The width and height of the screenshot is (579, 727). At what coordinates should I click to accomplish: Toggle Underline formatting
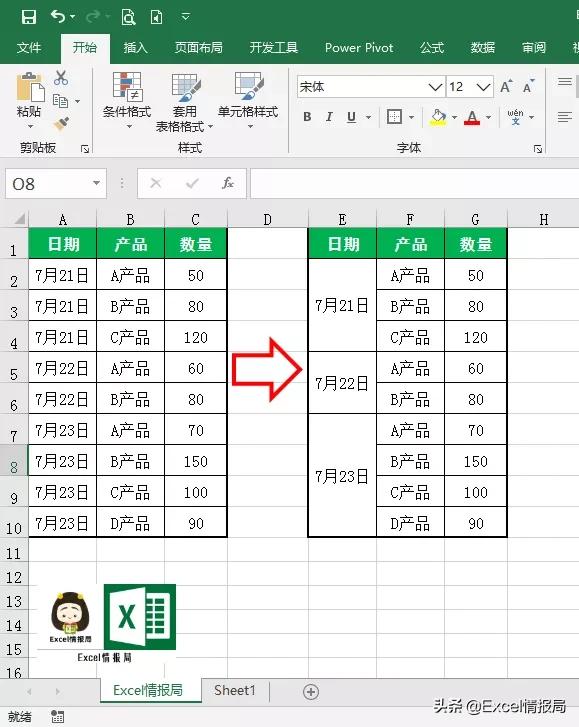click(351, 117)
